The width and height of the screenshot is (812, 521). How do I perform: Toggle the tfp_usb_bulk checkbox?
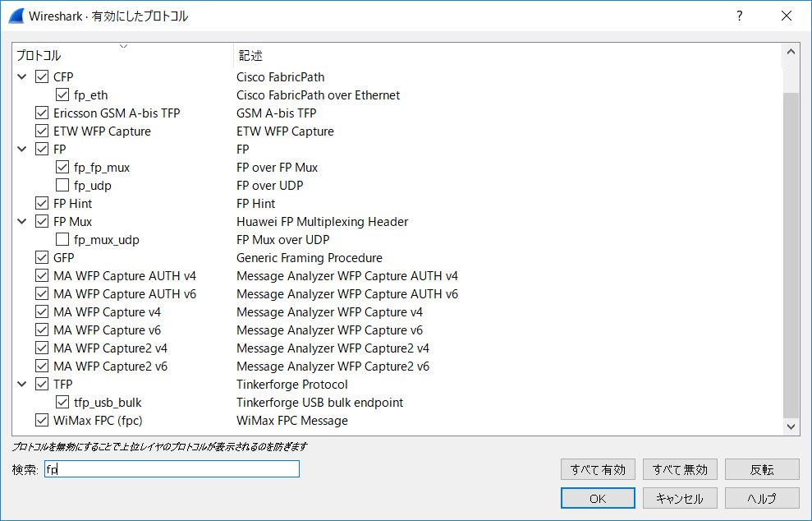pyautogui.click(x=62, y=403)
